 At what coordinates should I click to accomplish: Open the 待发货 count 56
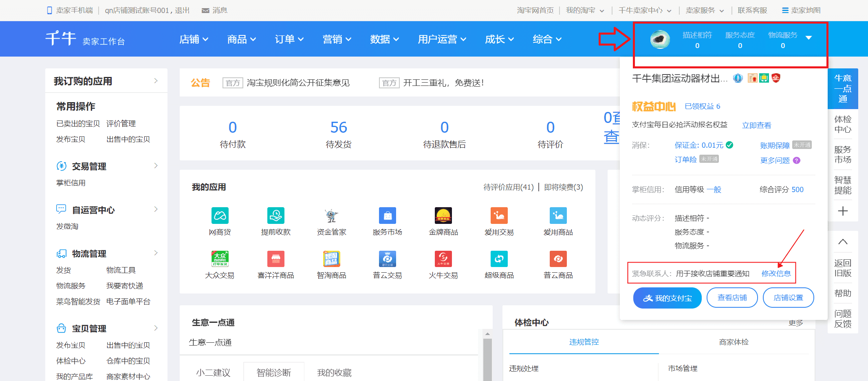click(x=339, y=127)
